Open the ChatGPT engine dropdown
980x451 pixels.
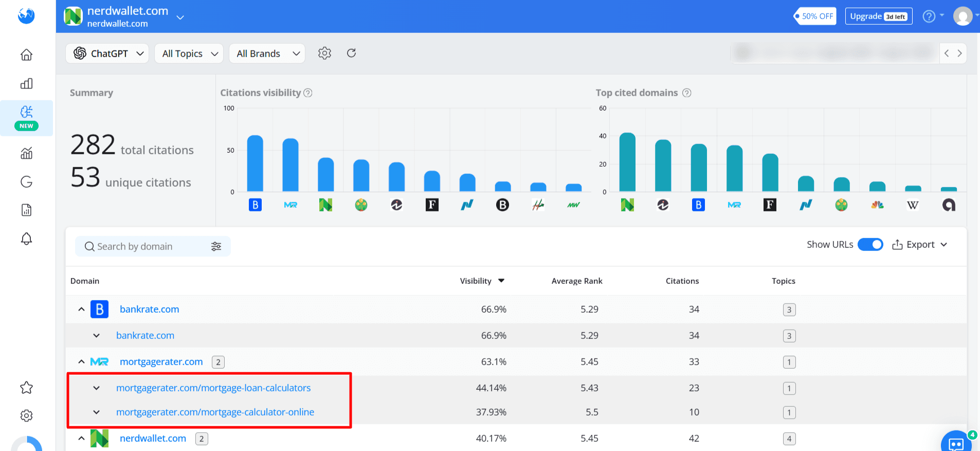pos(107,53)
